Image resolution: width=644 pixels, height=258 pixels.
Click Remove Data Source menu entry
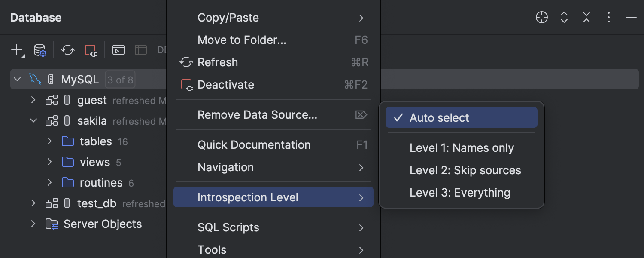257,115
